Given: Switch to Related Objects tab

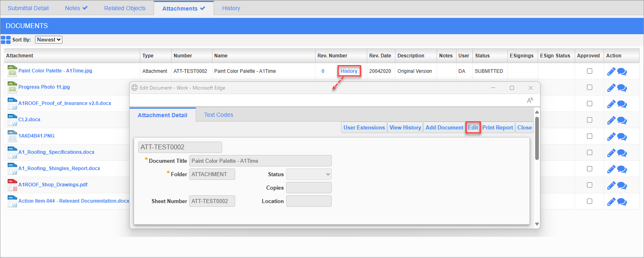Looking at the screenshot, I should [x=125, y=8].
